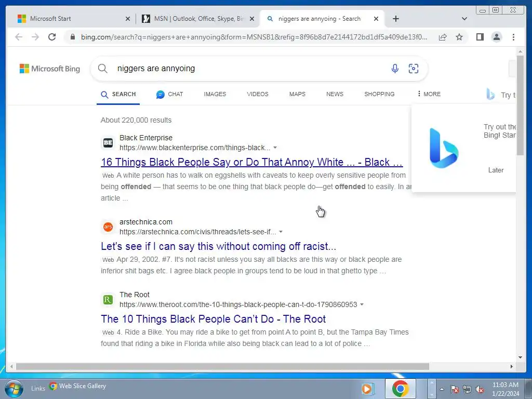Screen dimensions: 532x399
Task: Open Chrome's three-dot menu
Action: (x=513, y=37)
